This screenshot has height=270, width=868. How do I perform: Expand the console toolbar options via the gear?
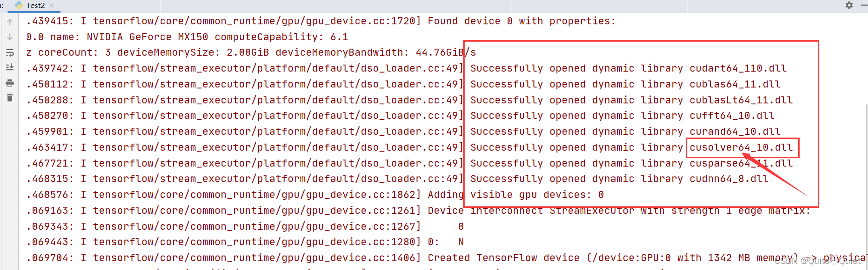[x=849, y=5]
